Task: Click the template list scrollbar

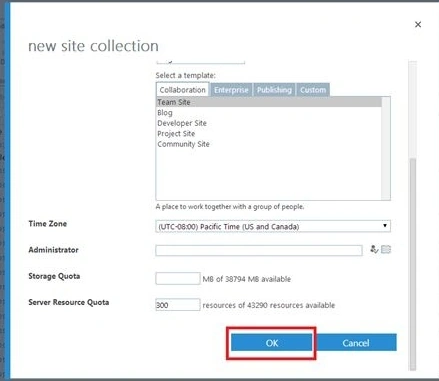Action: (x=386, y=148)
